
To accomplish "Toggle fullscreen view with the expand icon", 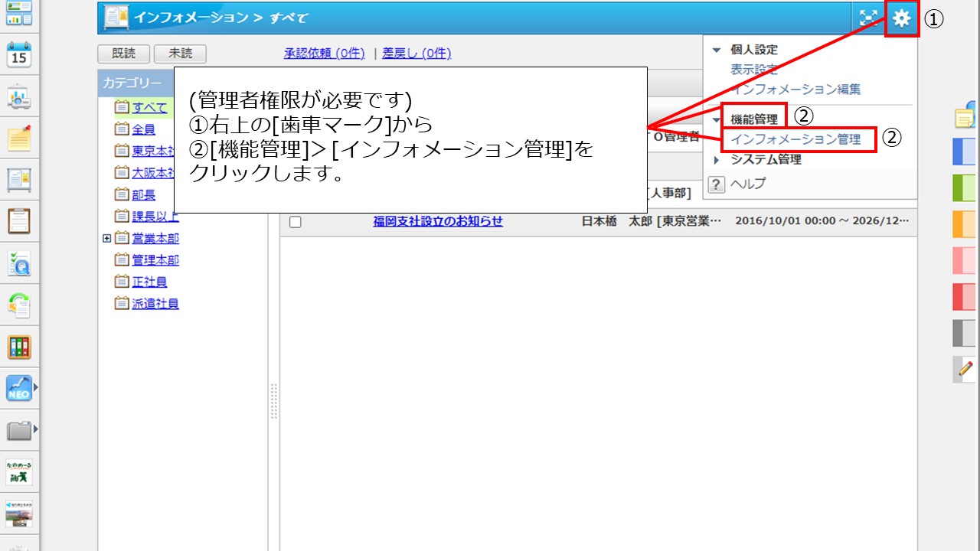I will point(868,18).
